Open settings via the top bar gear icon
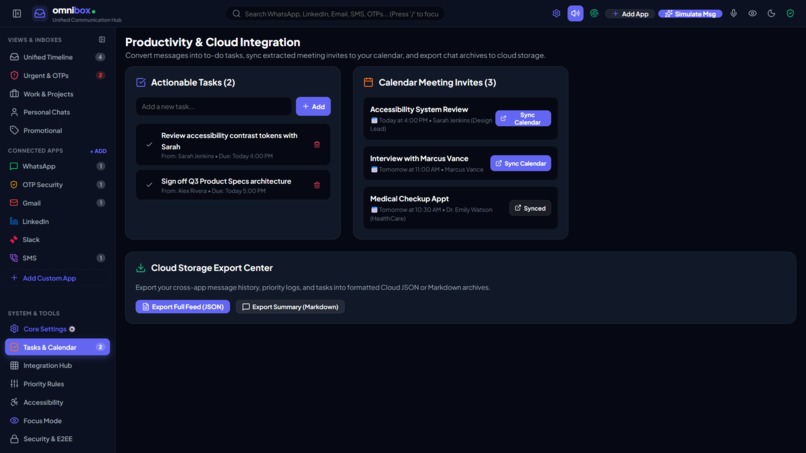This screenshot has height=453, width=806. point(556,14)
